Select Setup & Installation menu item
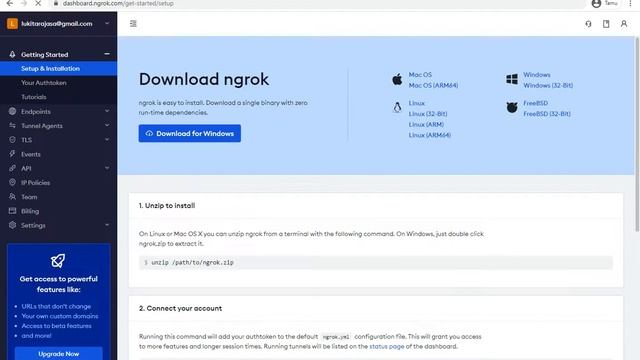Viewport: 640px width, 360px height. click(x=58, y=69)
